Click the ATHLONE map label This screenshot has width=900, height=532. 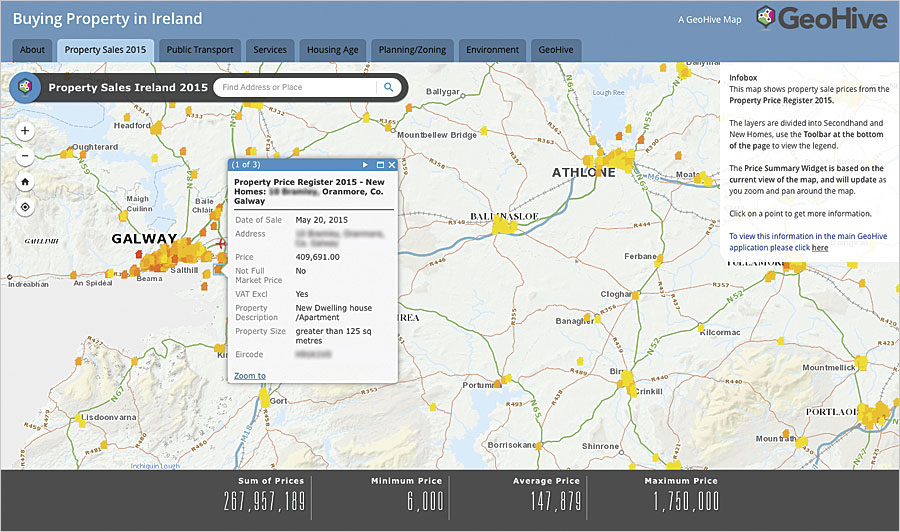[584, 173]
